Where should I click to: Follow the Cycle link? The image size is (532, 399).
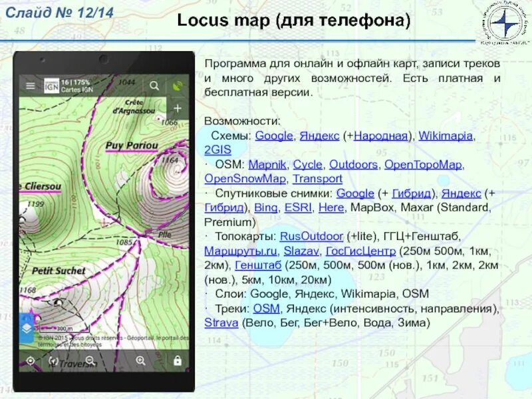point(307,164)
